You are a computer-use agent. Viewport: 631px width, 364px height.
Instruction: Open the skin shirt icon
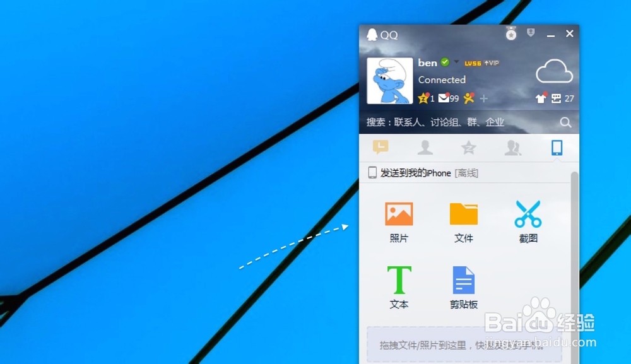[541, 98]
